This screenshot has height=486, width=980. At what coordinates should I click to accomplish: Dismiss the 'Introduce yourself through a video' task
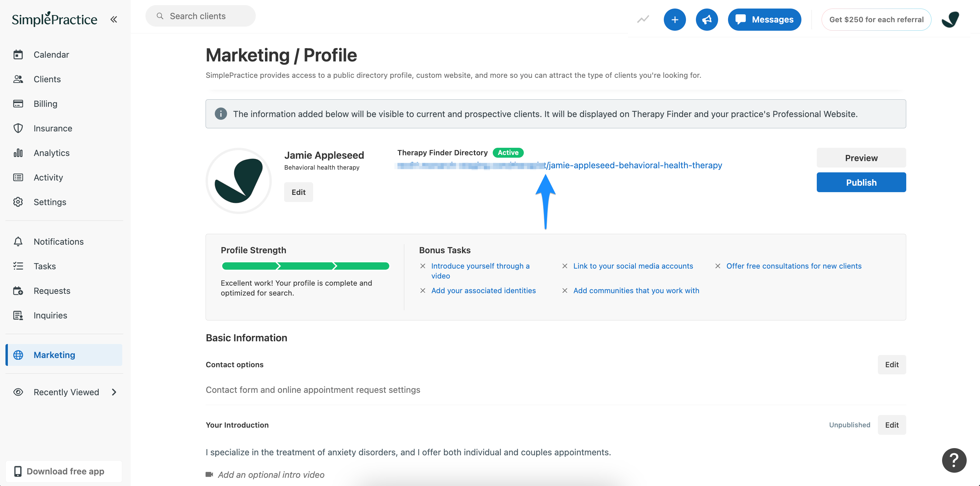tap(422, 266)
